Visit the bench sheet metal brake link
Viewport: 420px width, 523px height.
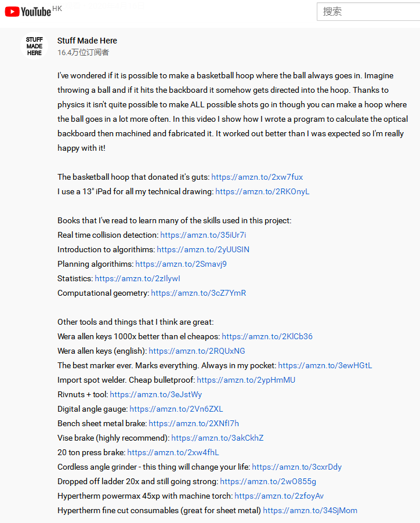point(194,423)
